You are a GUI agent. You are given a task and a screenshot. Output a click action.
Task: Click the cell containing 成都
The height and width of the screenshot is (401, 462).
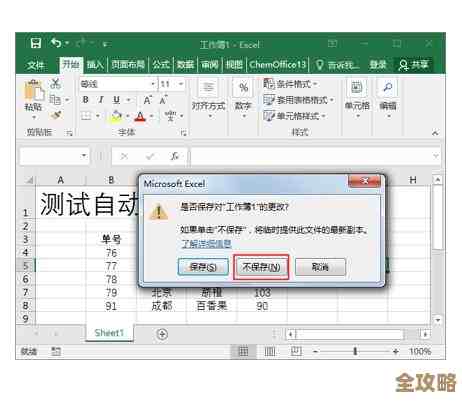pyautogui.click(x=162, y=306)
